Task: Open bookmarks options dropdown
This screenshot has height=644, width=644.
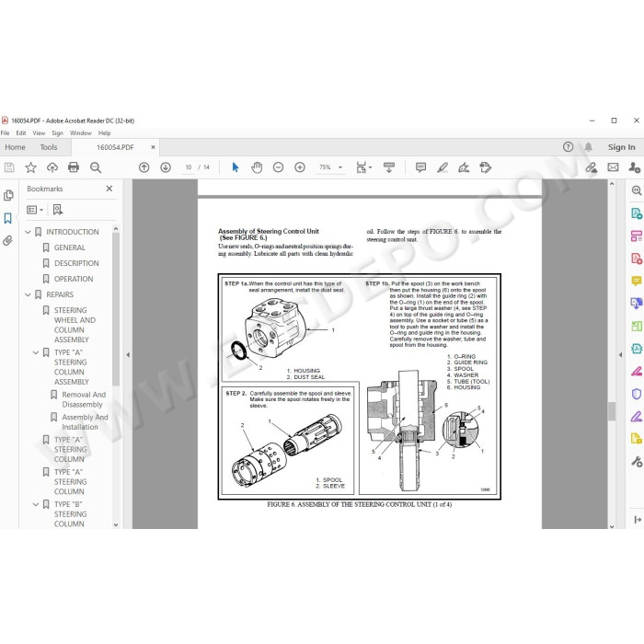Action: 35,210
